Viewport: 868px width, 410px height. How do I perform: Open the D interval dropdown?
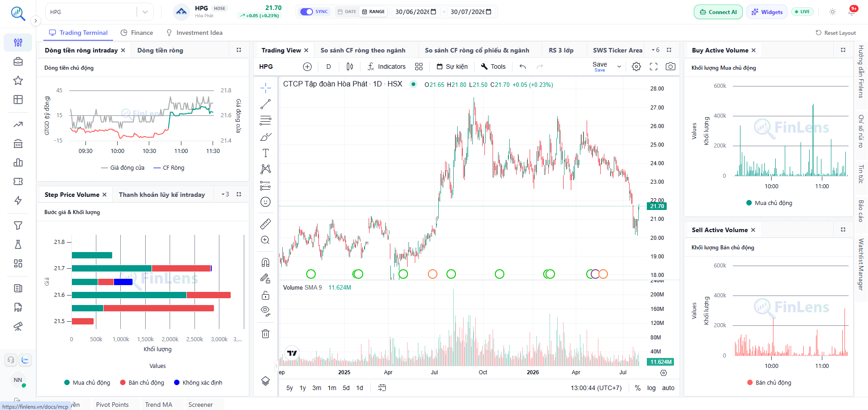click(329, 67)
